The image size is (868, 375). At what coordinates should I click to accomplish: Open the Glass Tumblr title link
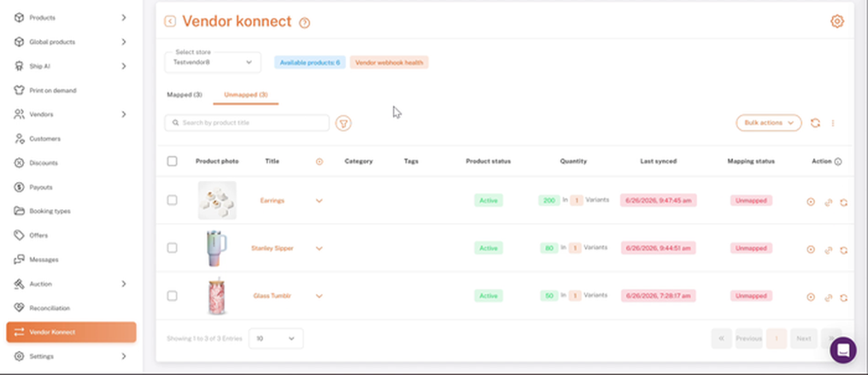point(272,296)
